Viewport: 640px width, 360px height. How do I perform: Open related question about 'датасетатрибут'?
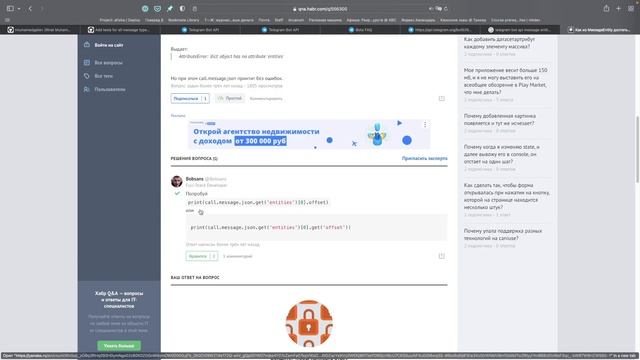[x=499, y=43]
